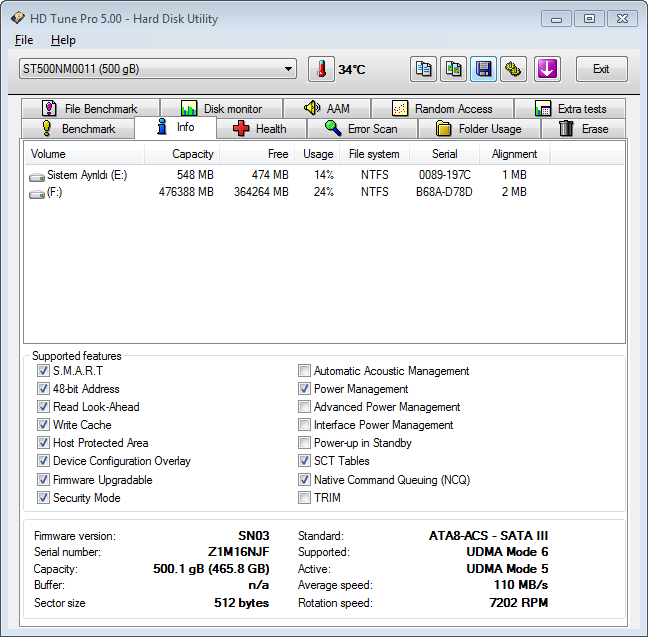Switch to the Health tab

coord(259,129)
